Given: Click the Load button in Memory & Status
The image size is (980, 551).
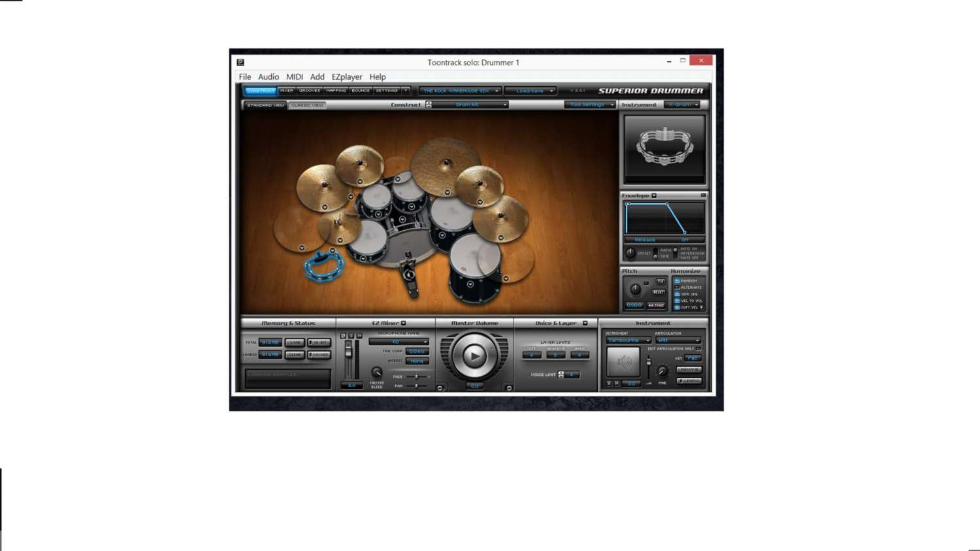Looking at the screenshot, I should 295,342.
